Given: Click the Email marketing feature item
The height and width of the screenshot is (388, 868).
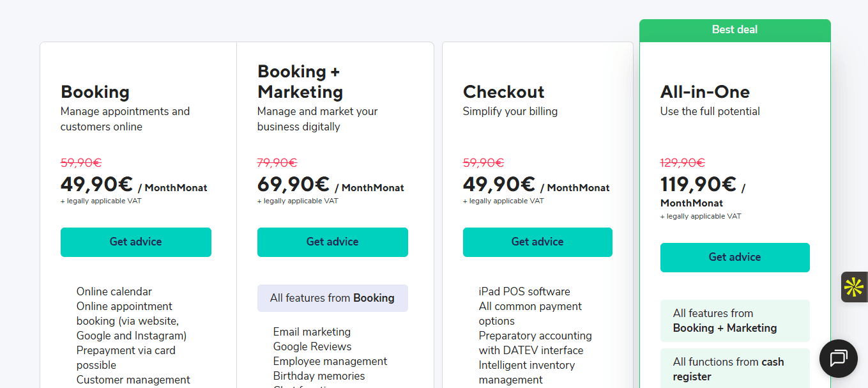Looking at the screenshot, I should pyautogui.click(x=312, y=332).
